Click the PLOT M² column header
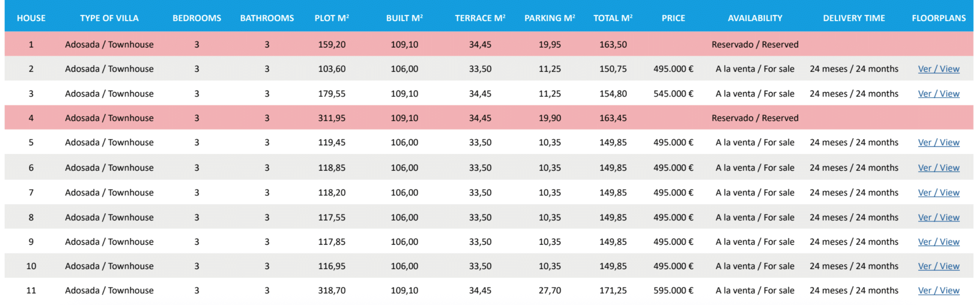The width and height of the screenshot is (980, 305). pos(331,18)
